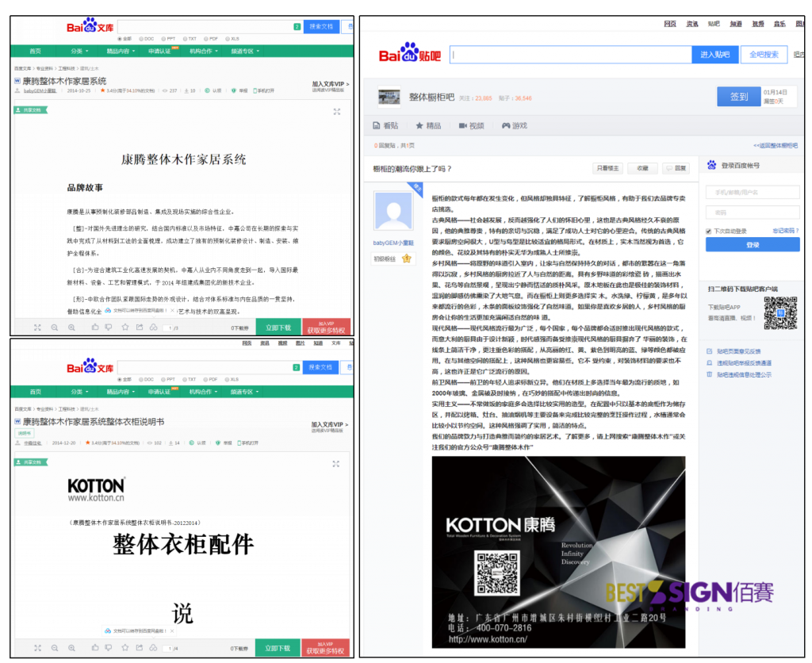Select DOC radio in top Wenku search filters

click(141, 39)
